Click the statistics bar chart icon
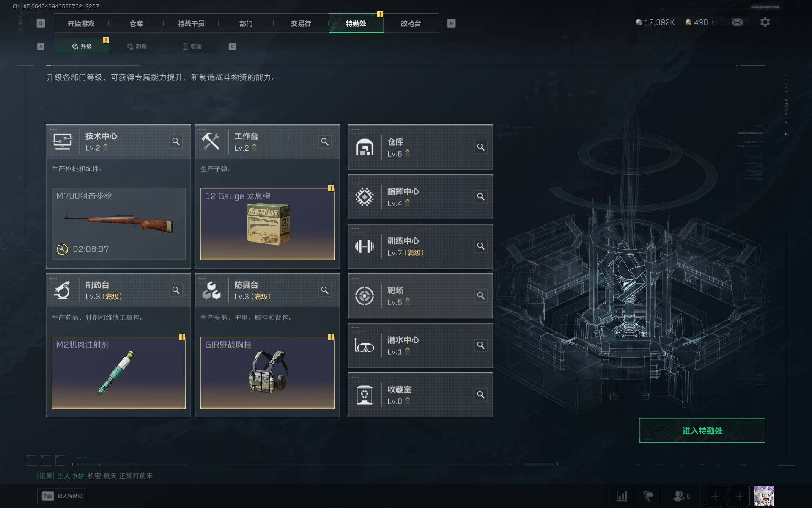 622,496
